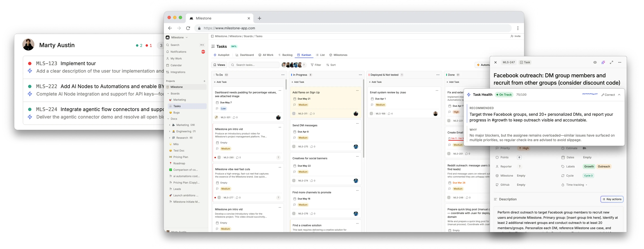The width and height of the screenshot is (644, 249).
Task: Collapse the Task Health panel
Action: tap(619, 95)
